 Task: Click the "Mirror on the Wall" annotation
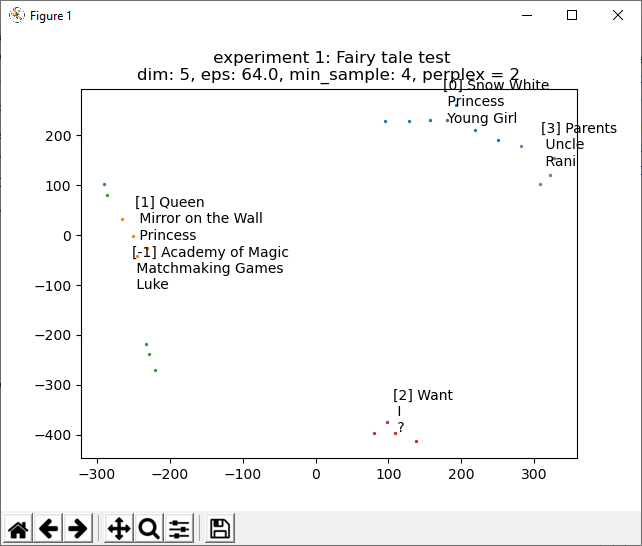pos(200,219)
